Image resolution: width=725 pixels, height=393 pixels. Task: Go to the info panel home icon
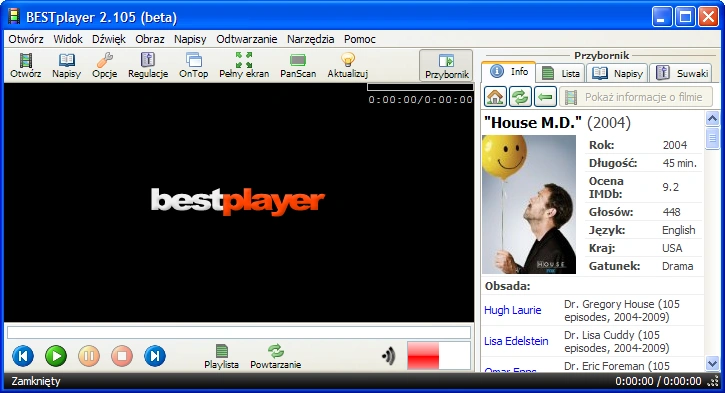(495, 97)
